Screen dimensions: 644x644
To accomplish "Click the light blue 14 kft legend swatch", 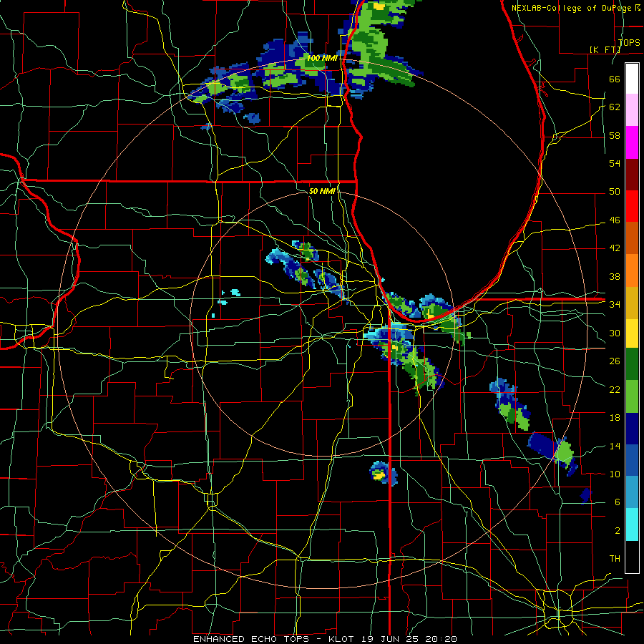I will 632,492.
